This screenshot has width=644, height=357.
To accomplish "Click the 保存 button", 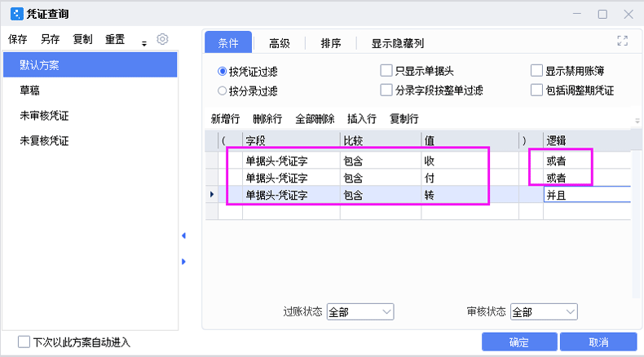I will click(18, 39).
